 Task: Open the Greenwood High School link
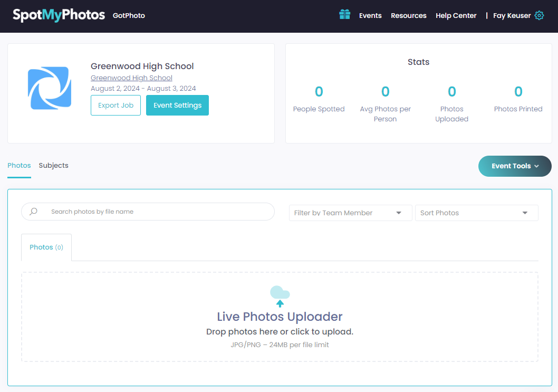pos(131,78)
